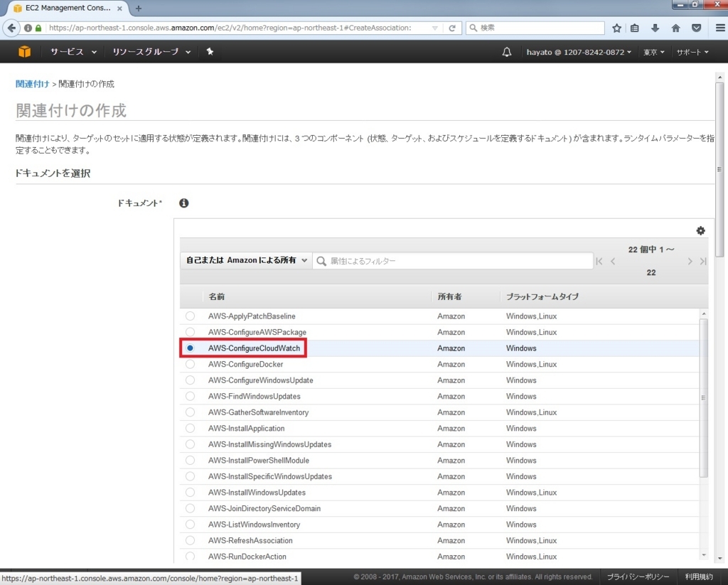The width and height of the screenshot is (728, 585).
Task: Open table settings gear icon
Action: 700,231
